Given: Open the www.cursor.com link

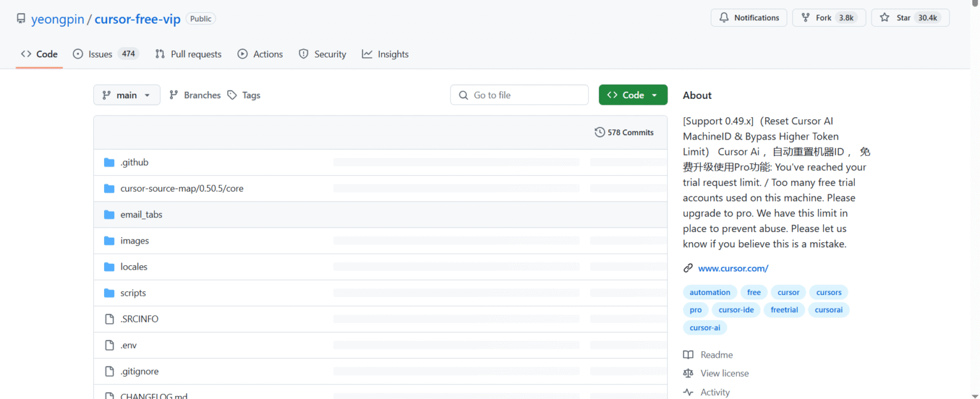Looking at the screenshot, I should (733, 268).
